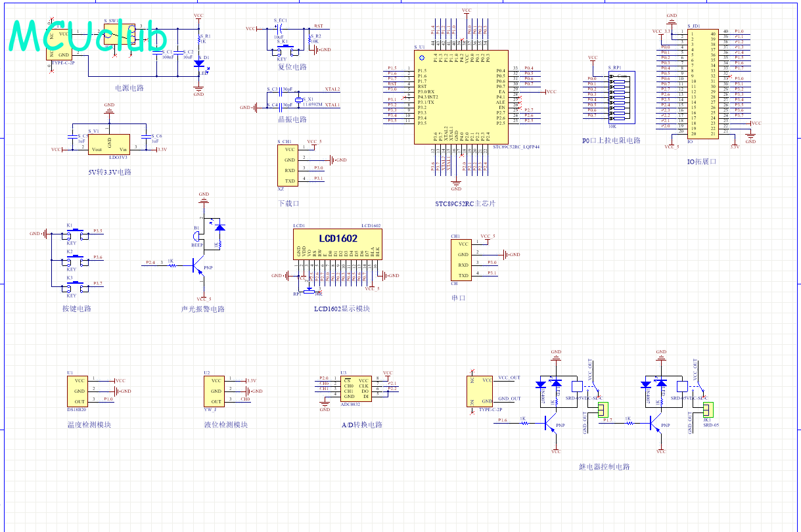Click the 继电器控制电路 text label
This screenshot has width=801, height=532.
tap(604, 467)
